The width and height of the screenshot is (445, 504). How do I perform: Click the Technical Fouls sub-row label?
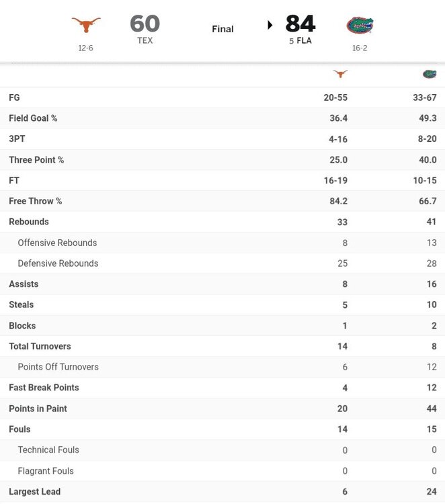(48, 450)
